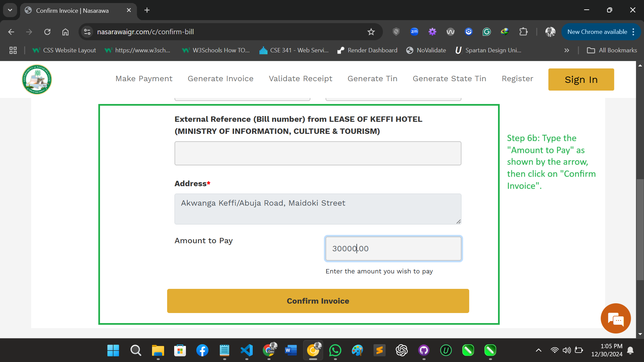Go to Register menu item
Image resolution: width=644 pixels, height=362 pixels.
click(517, 79)
